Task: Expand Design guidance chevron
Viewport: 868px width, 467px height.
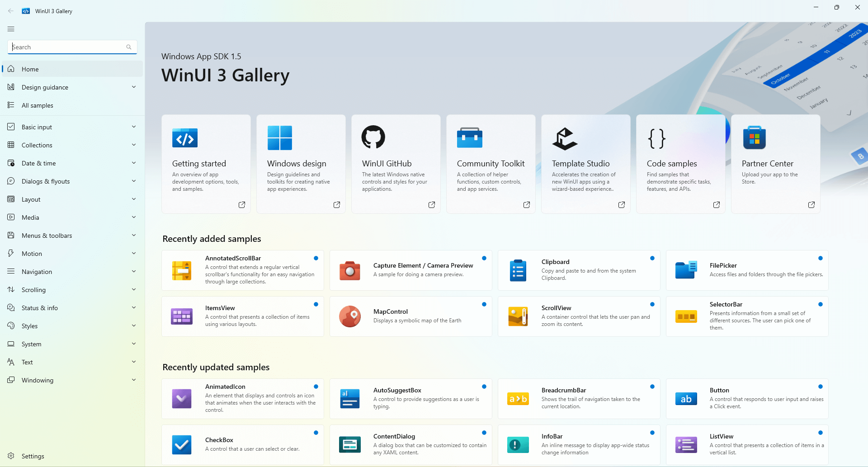Action: click(134, 87)
